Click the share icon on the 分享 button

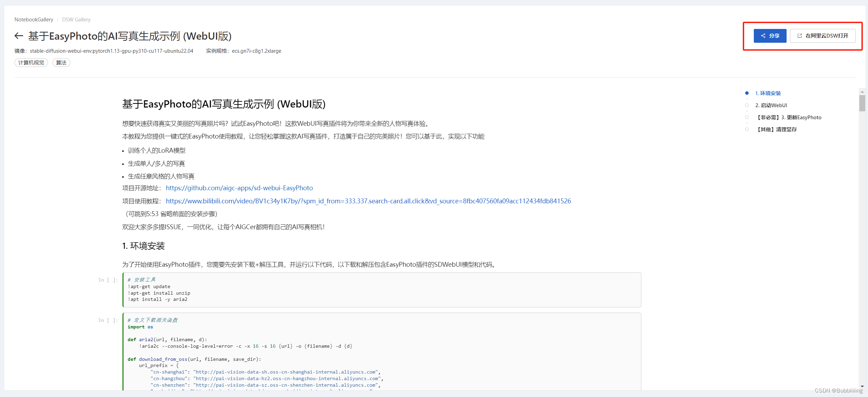(763, 36)
